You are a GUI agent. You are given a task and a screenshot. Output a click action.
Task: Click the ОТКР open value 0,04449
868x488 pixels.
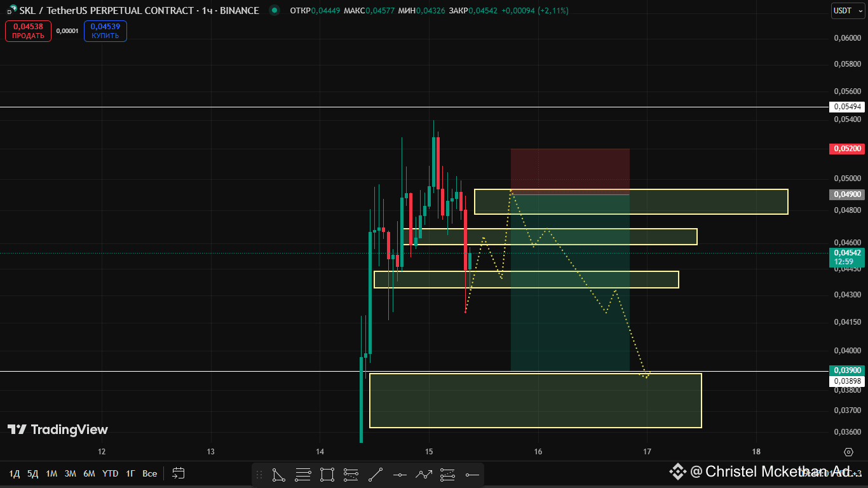(x=325, y=11)
